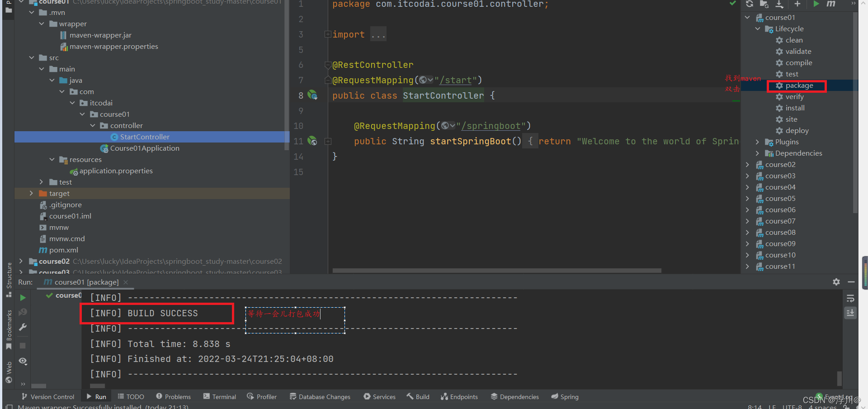This screenshot has width=868, height=409.
Task: Open Version Control tool window
Action: pyautogui.click(x=48, y=397)
